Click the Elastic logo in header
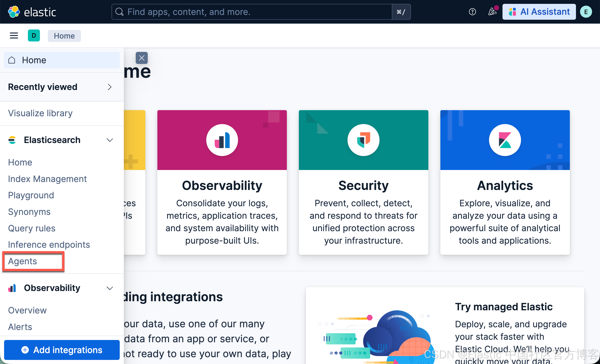 (32, 12)
